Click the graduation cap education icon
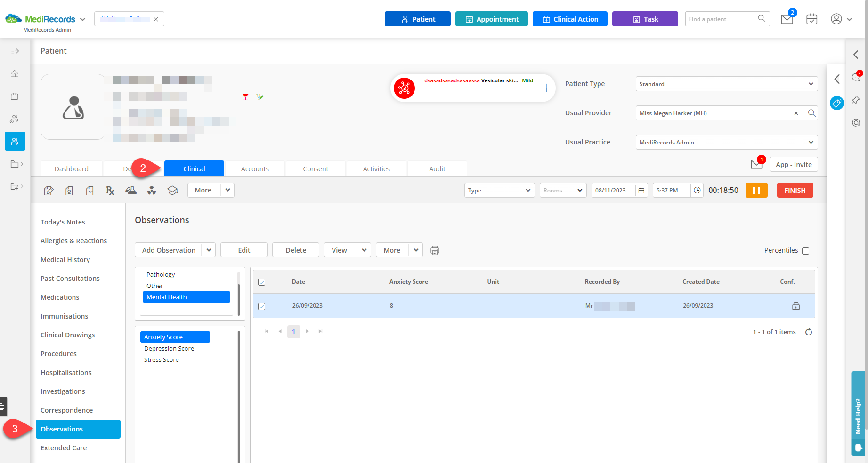Viewport: 868px width, 463px height. tap(172, 190)
